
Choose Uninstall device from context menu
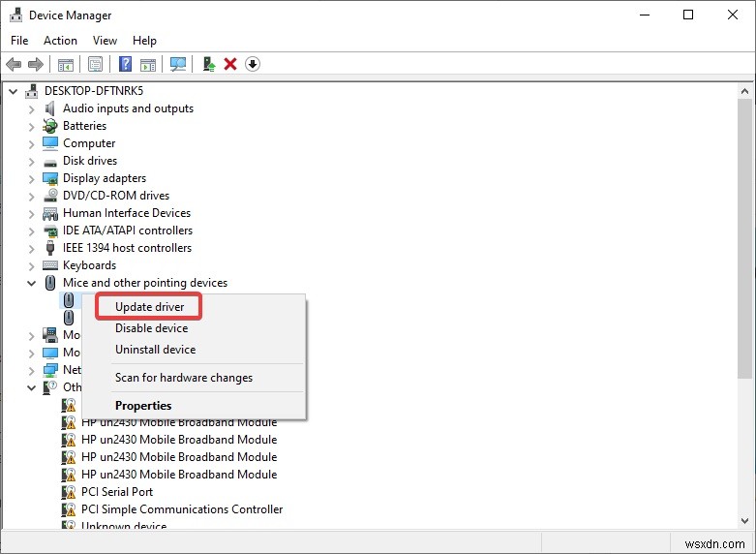tap(155, 350)
